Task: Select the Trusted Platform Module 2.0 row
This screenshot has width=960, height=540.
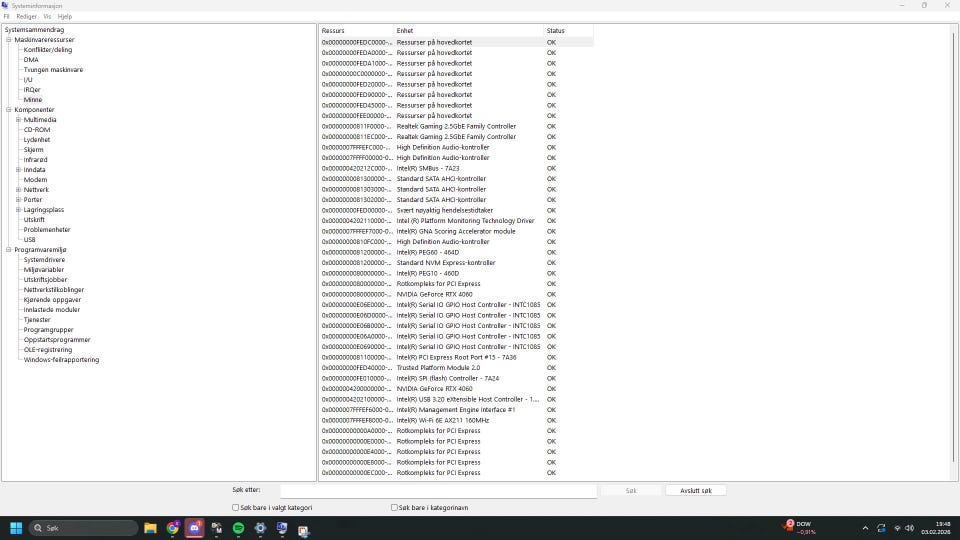Action: (456, 368)
